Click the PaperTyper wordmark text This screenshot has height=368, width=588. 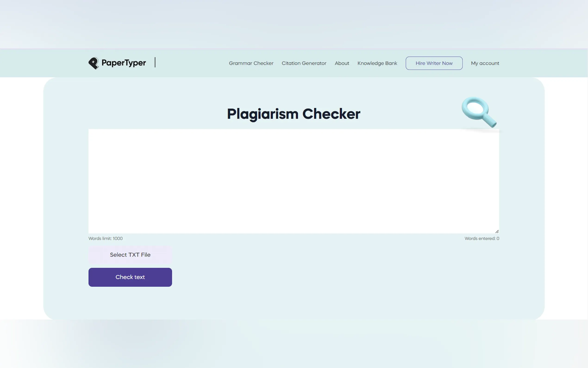pyautogui.click(x=123, y=63)
